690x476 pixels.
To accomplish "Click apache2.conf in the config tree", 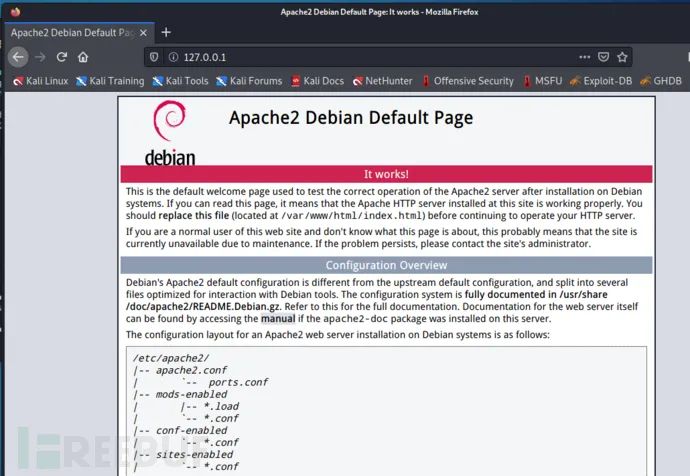I will click(x=191, y=370).
